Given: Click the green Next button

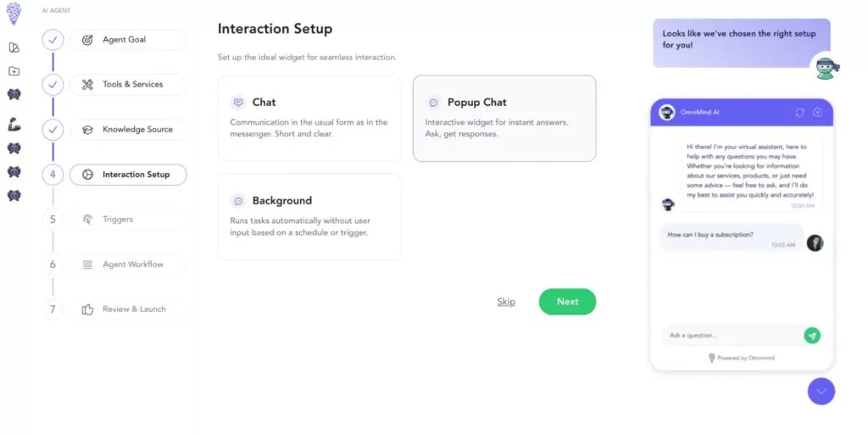Looking at the screenshot, I should point(567,302).
